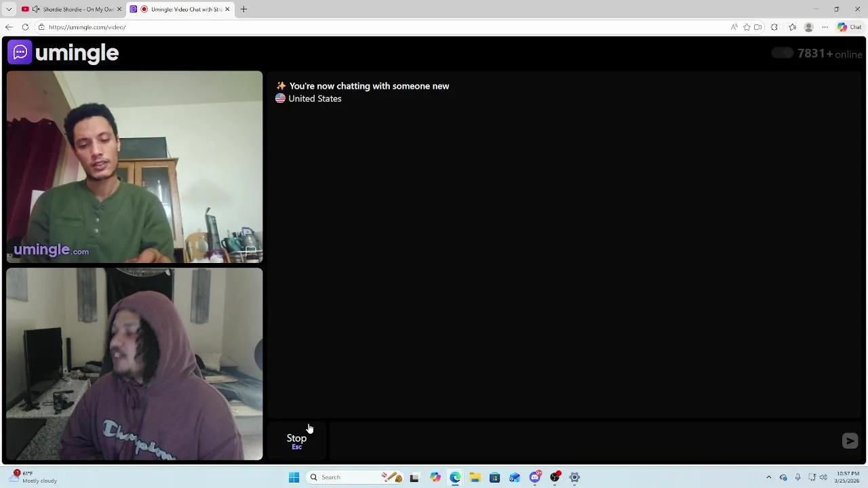Open the Windows Start menu
This screenshot has height=488, width=868.
point(294,477)
